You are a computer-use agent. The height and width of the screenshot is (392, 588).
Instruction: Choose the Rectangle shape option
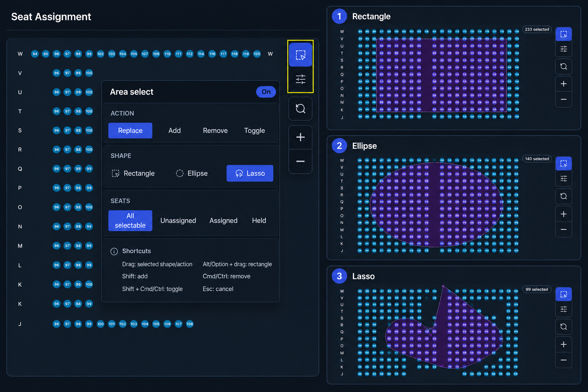pos(133,173)
